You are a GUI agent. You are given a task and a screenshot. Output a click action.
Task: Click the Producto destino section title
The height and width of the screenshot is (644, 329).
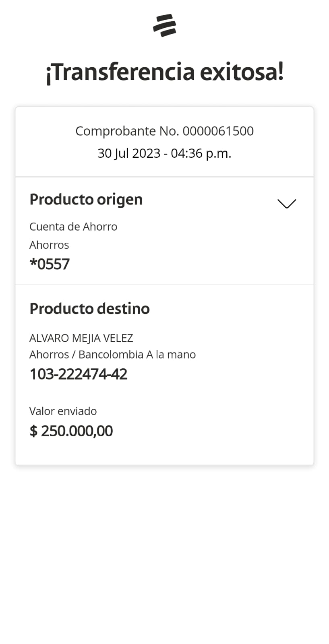(89, 309)
